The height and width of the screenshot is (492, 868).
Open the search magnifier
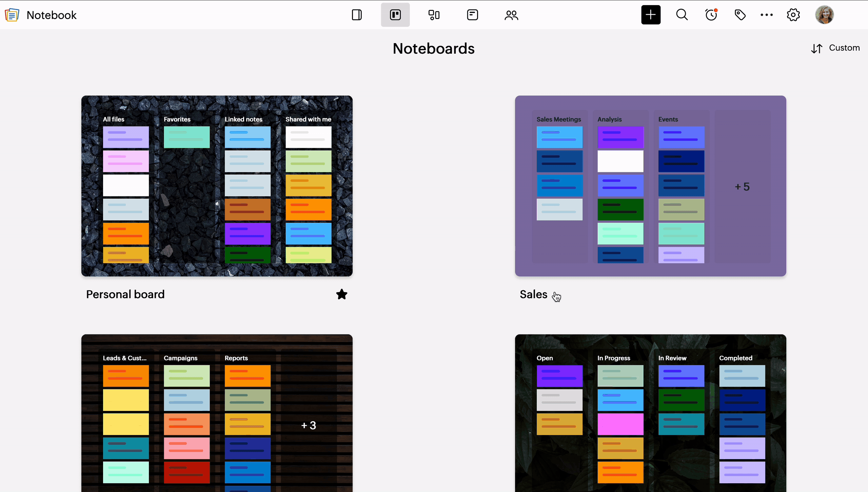(682, 15)
